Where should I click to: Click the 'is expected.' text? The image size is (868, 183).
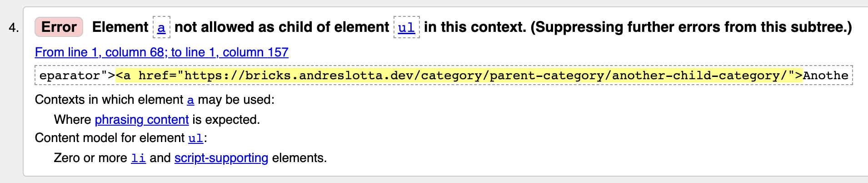tap(226, 120)
